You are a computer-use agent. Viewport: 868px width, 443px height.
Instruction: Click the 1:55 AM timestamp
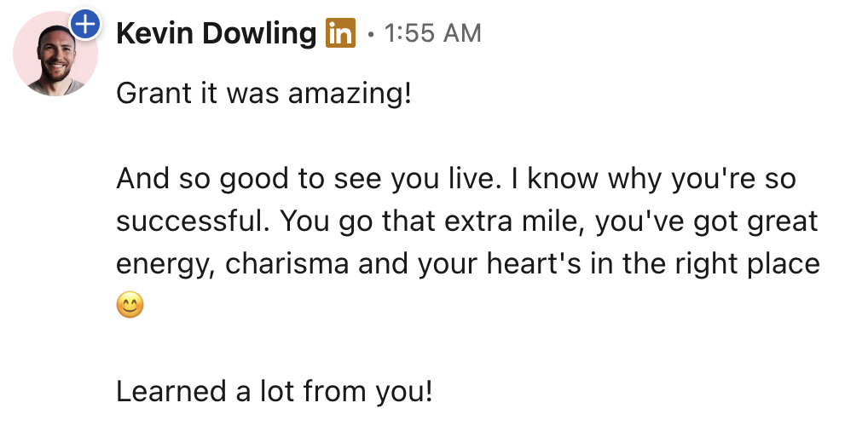coord(432,34)
